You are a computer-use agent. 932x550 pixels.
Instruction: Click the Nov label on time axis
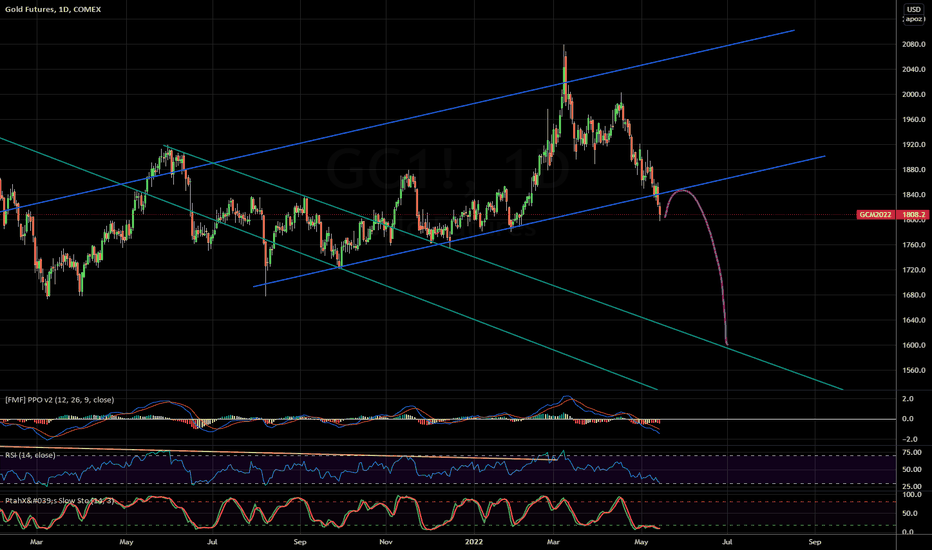coord(386,542)
